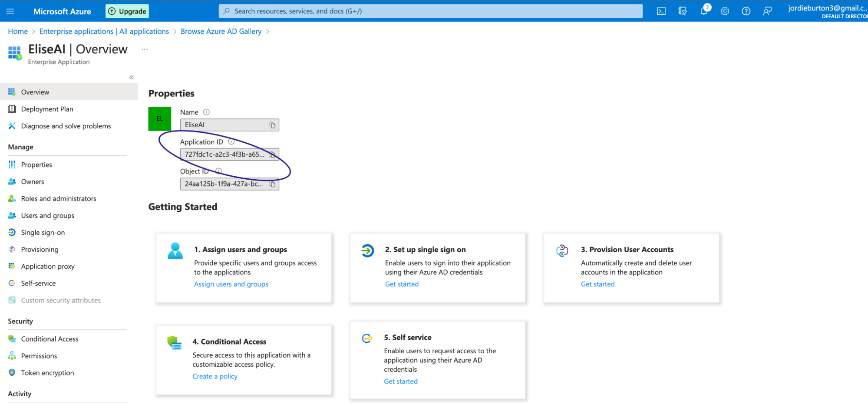Show info tooltip next to Application ID

coord(231,141)
